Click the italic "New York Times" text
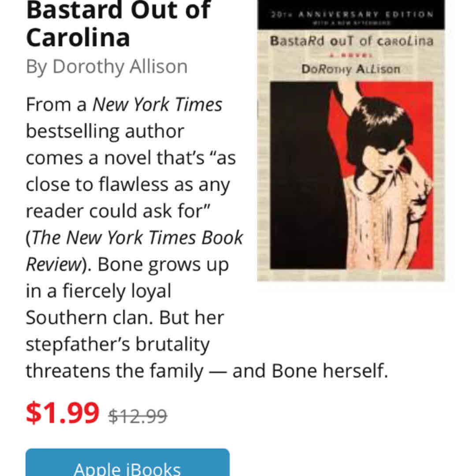This screenshot has width=476, height=476. 157,105
